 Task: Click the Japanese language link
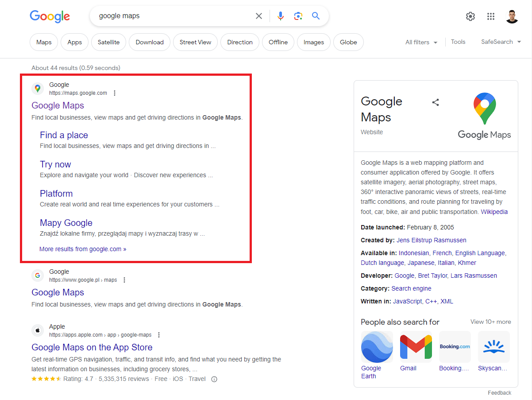coord(421,263)
